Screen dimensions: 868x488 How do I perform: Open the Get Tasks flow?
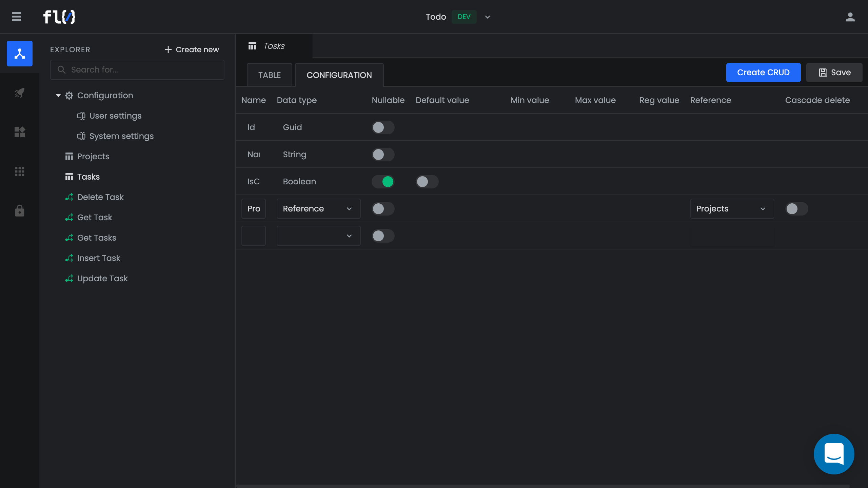click(97, 238)
